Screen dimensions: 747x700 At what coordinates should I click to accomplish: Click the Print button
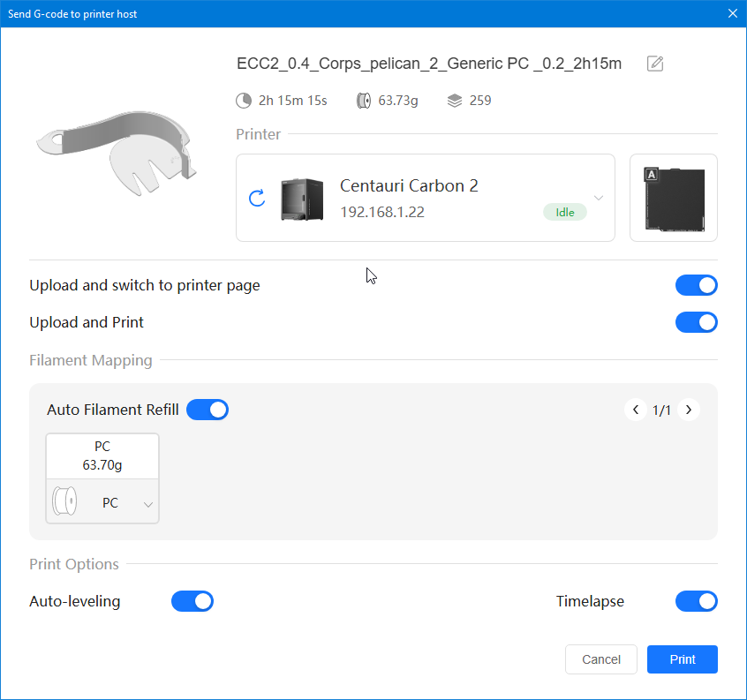pos(682,659)
